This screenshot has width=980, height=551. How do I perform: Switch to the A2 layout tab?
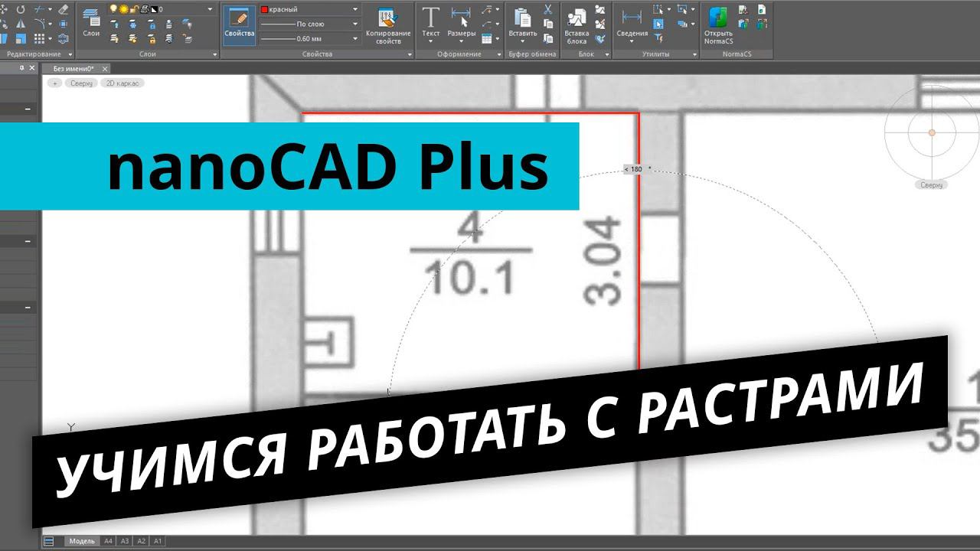pyautogui.click(x=142, y=541)
